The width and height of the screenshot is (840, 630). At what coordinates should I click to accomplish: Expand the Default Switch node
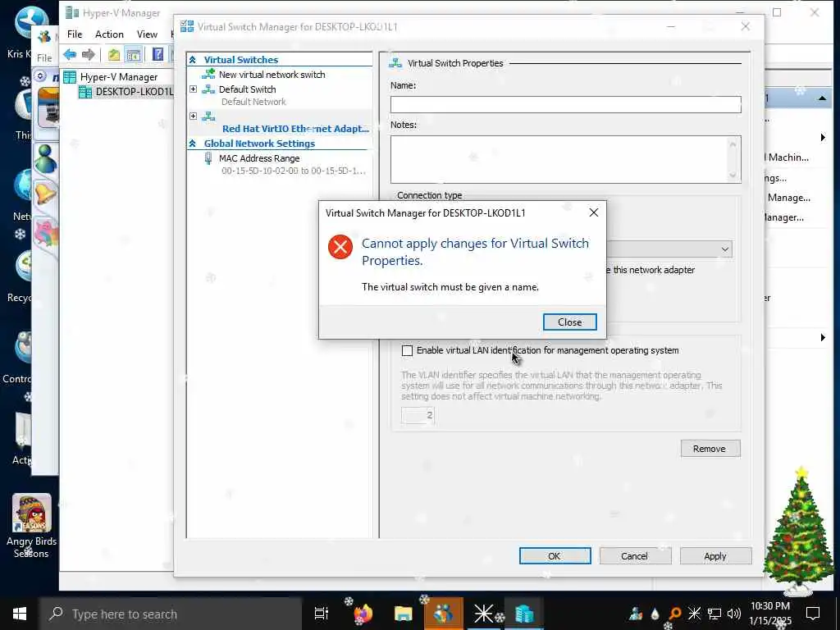pos(194,89)
